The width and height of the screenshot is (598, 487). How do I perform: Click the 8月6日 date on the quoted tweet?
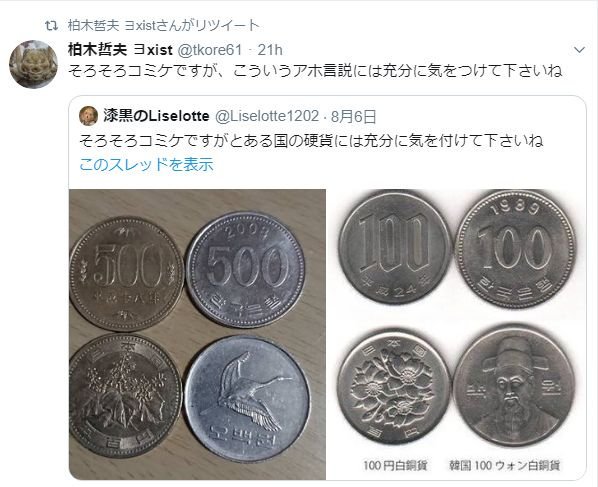point(354,116)
